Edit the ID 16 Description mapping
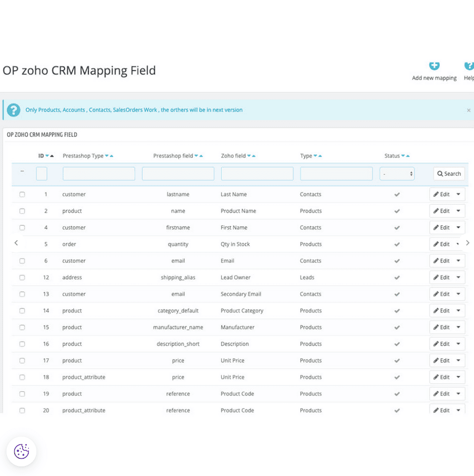This screenshot has width=474, height=476. 442,344
